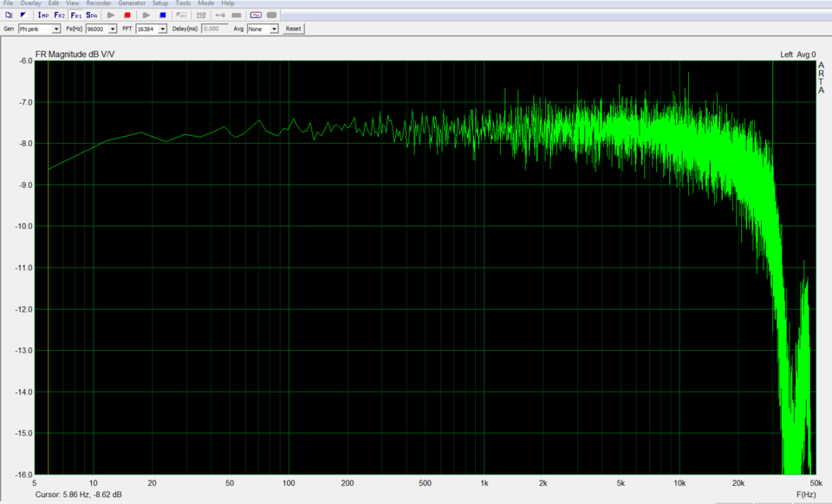Open the Overlay menu
The width and height of the screenshot is (832, 504).
31,3
